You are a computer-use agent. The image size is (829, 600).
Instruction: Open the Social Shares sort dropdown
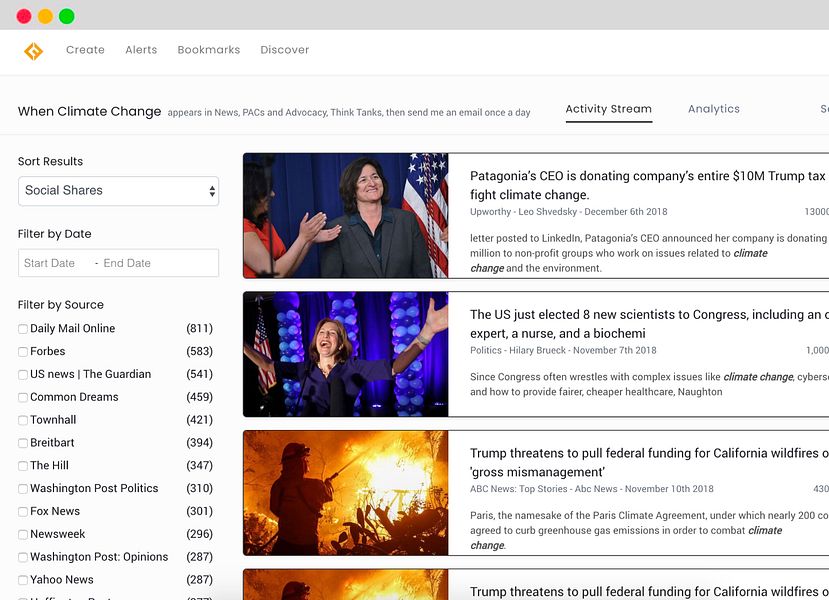[118, 191]
